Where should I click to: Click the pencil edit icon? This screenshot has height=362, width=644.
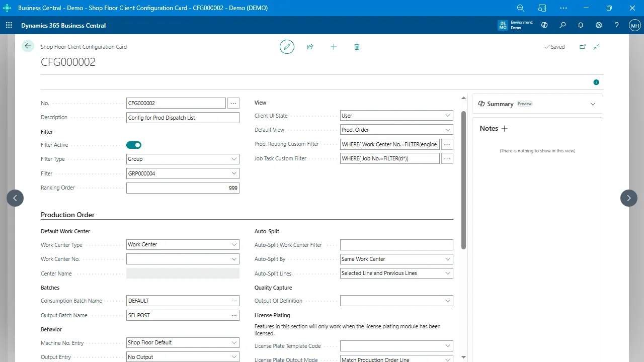click(x=287, y=47)
